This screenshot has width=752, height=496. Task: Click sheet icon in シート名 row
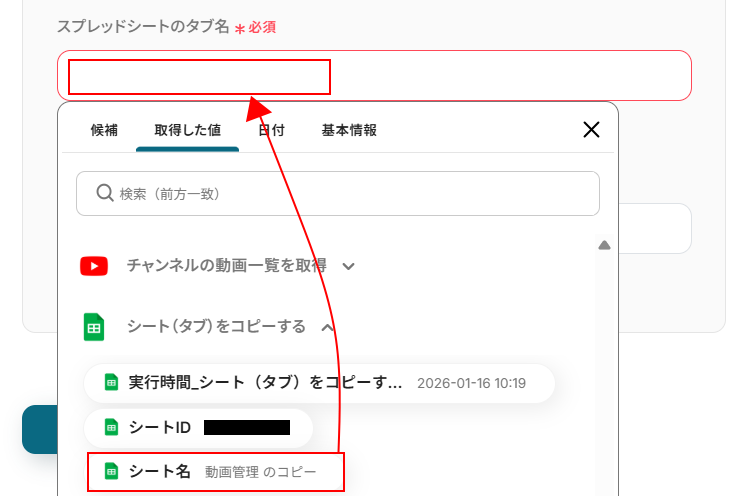click(111, 472)
